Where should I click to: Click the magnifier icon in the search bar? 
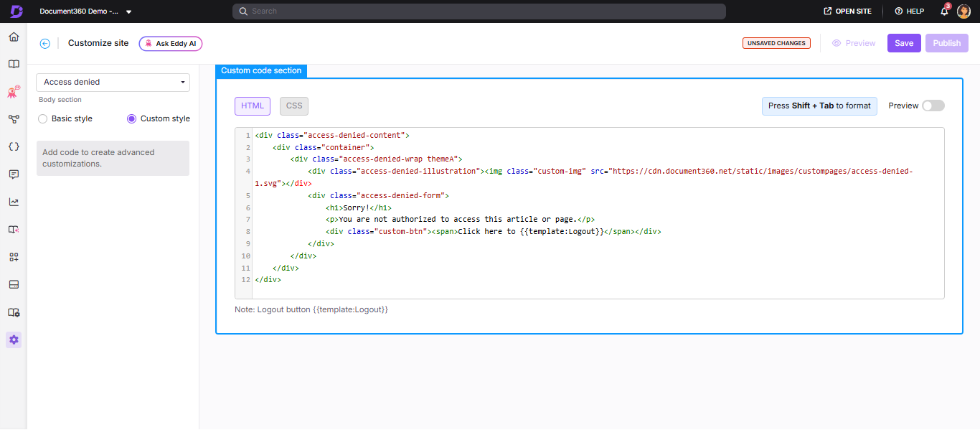tap(243, 11)
